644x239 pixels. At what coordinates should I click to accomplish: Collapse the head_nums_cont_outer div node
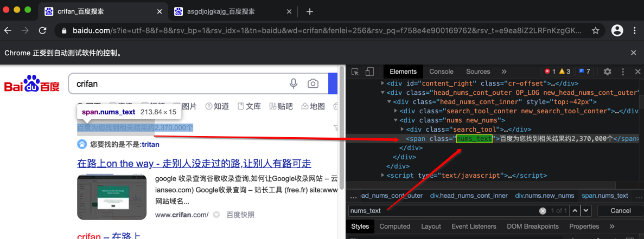coord(383,93)
